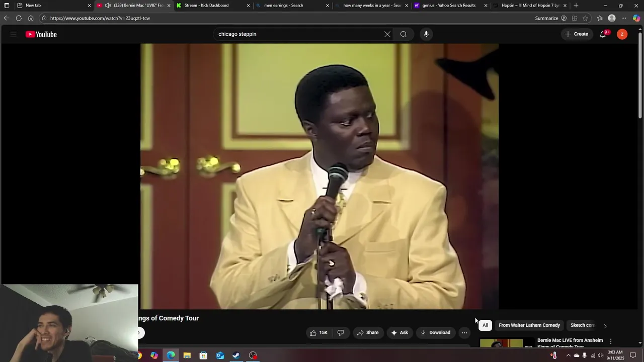Go to YouTube home via logo
644x362 pixels.
41,34
